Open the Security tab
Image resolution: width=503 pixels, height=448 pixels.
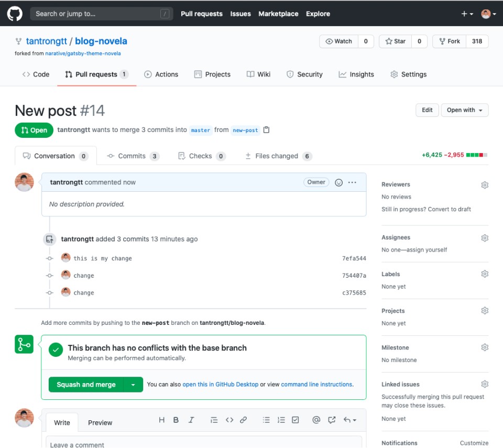tap(304, 74)
